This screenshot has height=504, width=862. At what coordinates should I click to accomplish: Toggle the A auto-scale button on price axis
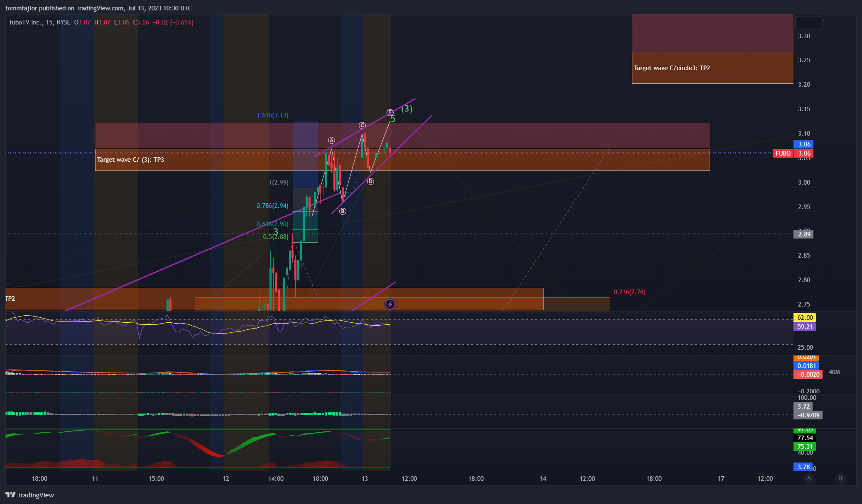(x=809, y=478)
